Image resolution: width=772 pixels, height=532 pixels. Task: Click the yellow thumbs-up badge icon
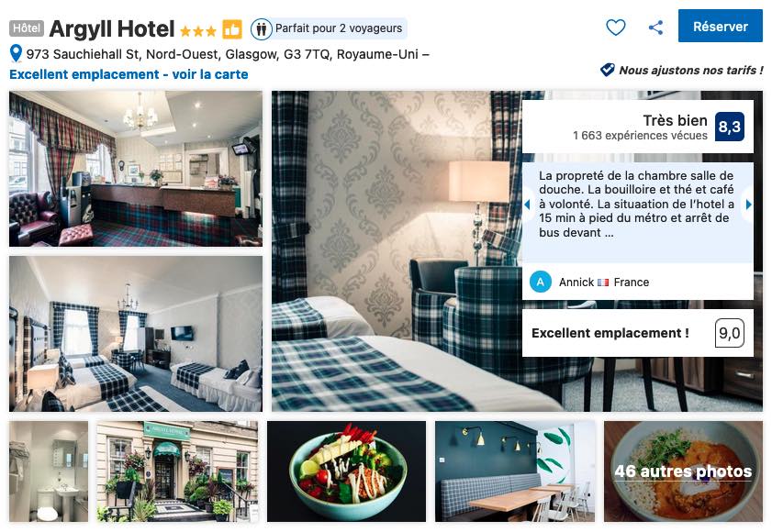click(232, 29)
